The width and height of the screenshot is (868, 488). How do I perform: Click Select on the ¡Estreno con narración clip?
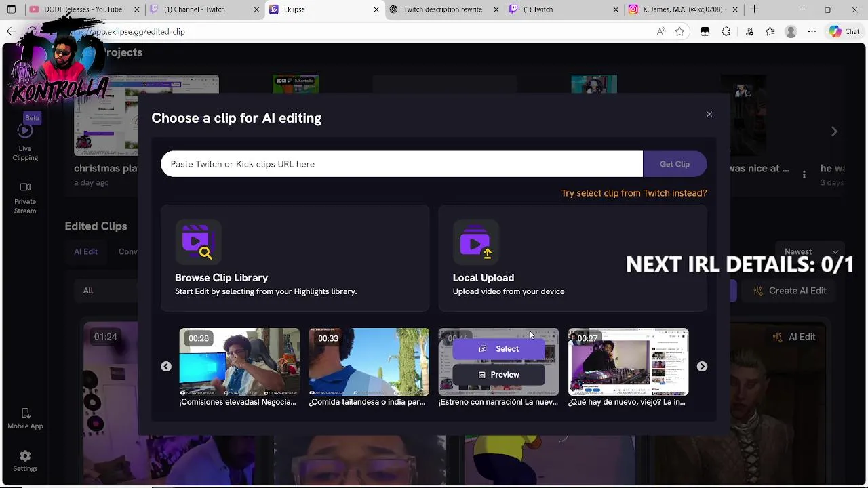(499, 349)
